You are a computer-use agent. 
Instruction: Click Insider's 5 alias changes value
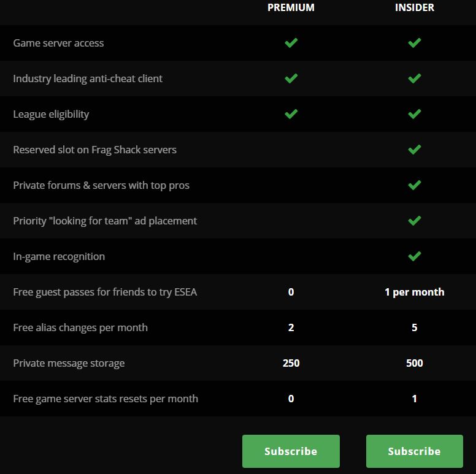tap(415, 327)
